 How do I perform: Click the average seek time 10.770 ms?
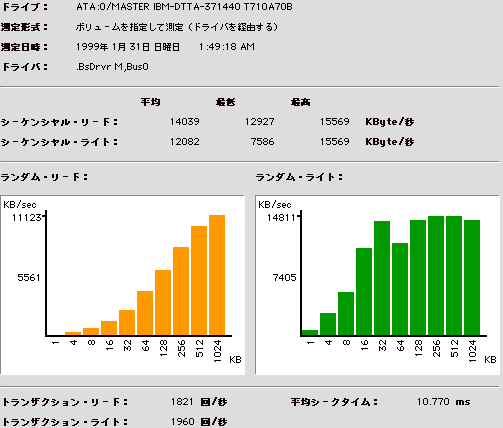[443, 402]
